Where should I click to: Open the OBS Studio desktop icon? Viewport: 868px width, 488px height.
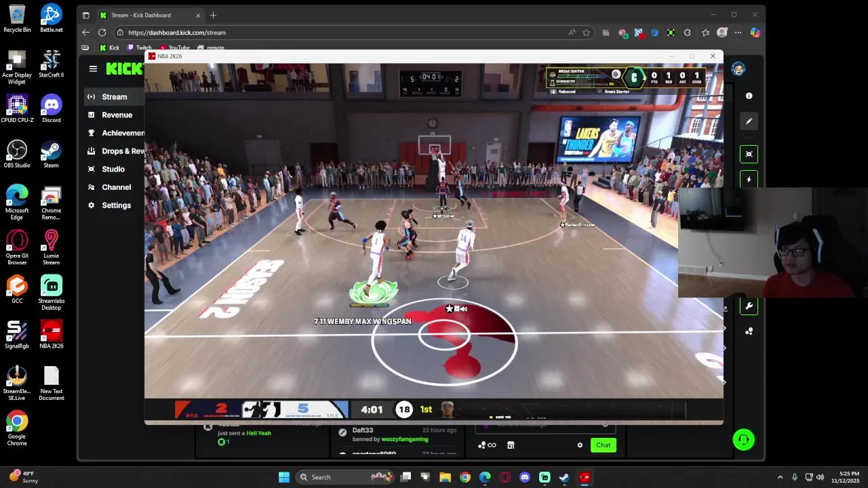[17, 155]
